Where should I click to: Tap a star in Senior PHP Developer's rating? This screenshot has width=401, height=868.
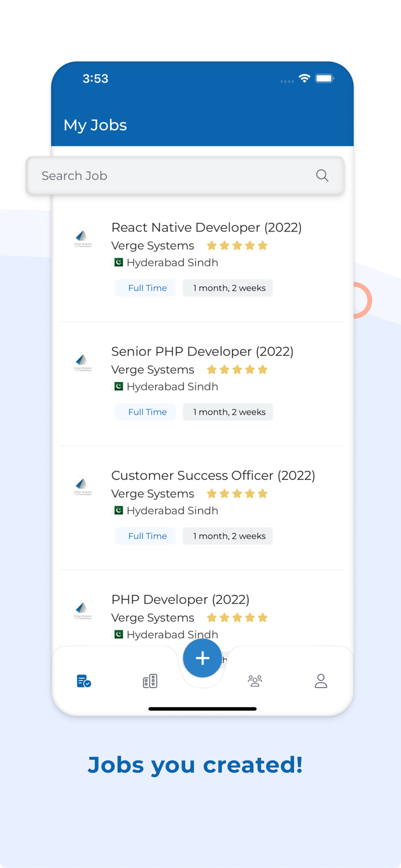(x=237, y=369)
